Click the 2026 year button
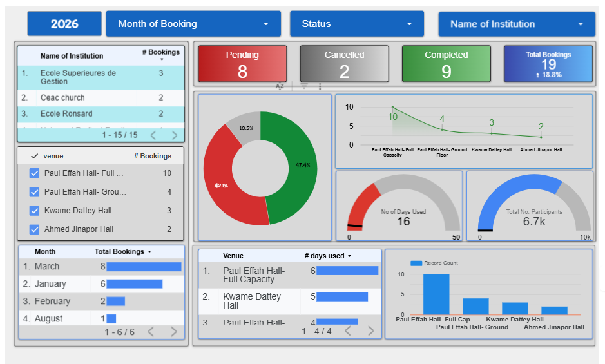 pyautogui.click(x=64, y=24)
